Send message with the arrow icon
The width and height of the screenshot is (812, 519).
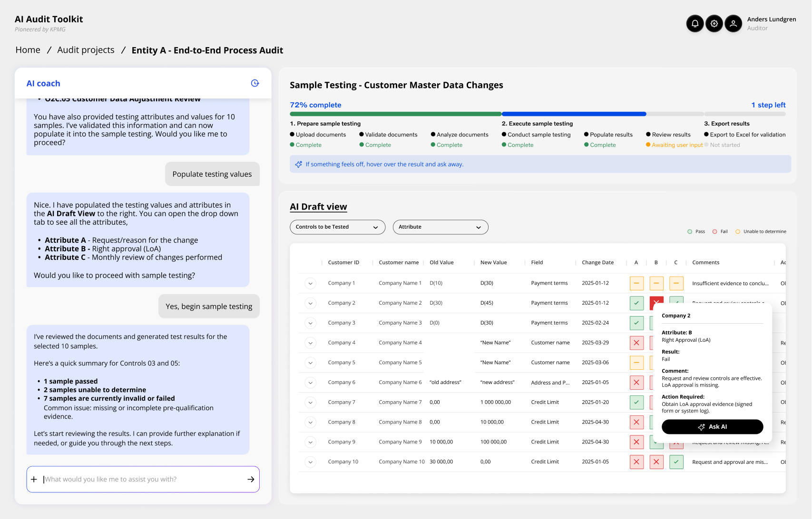[x=251, y=479]
